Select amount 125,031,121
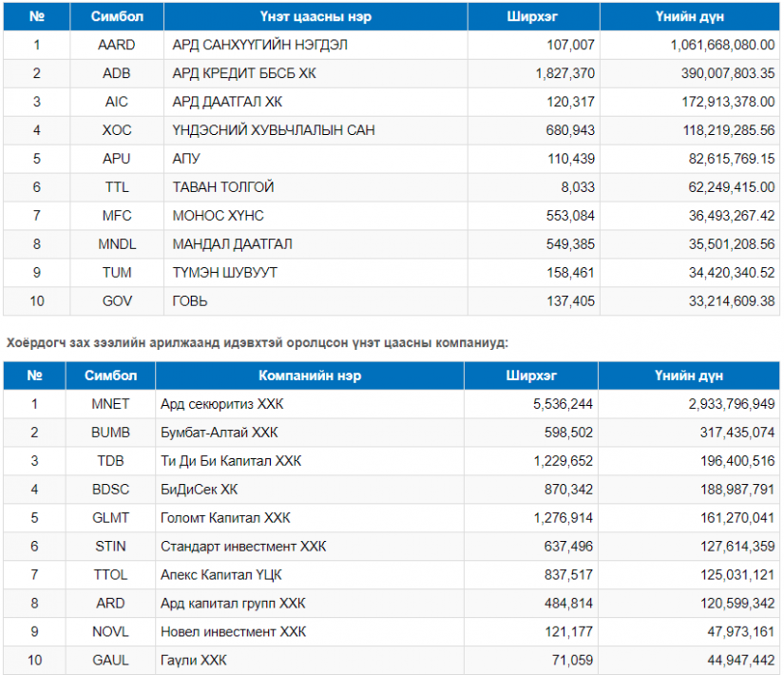 (737, 575)
